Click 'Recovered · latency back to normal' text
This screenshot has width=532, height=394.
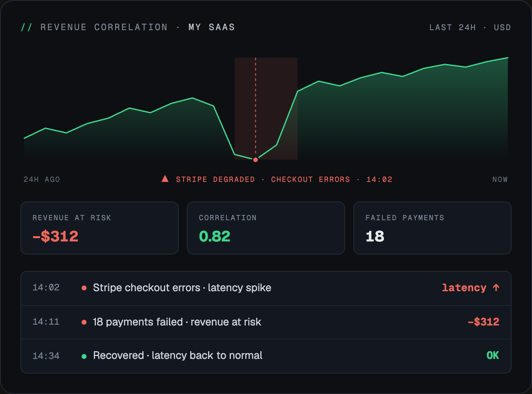pos(177,356)
